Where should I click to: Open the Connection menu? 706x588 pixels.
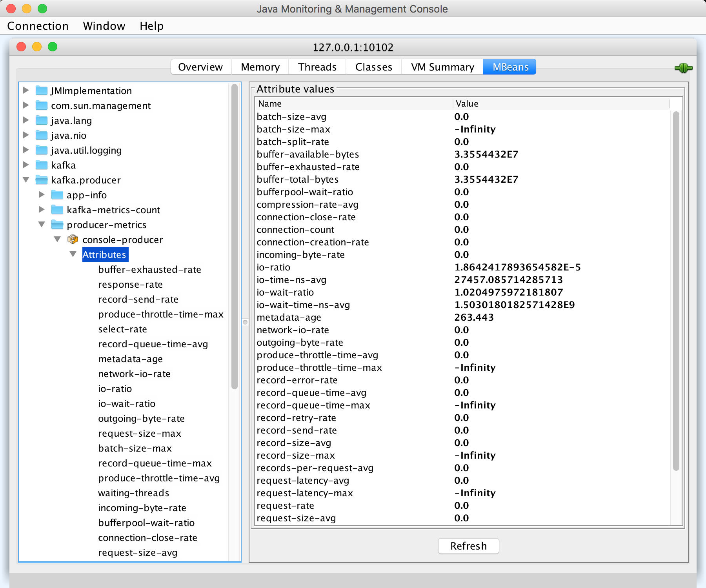coord(38,26)
